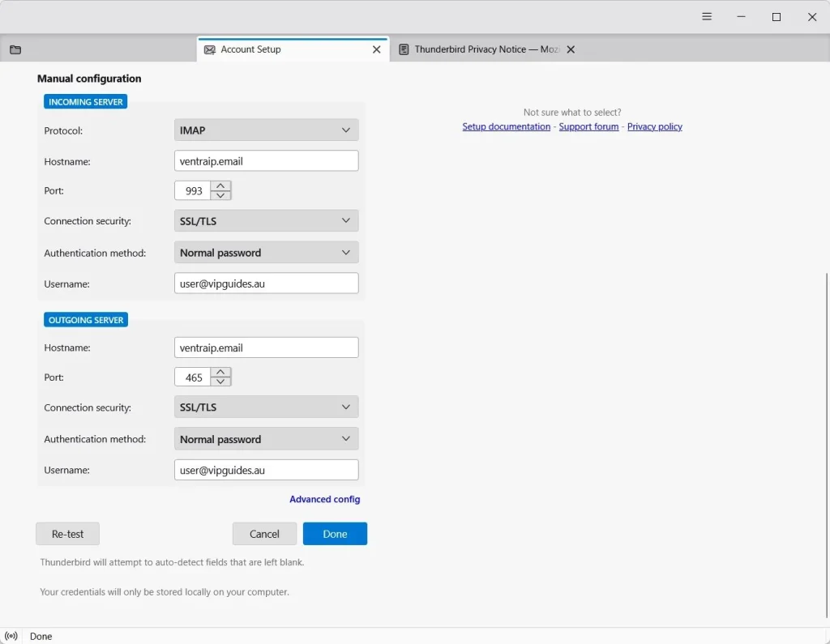Open the incoming Authentication method dropdown

coord(266,252)
